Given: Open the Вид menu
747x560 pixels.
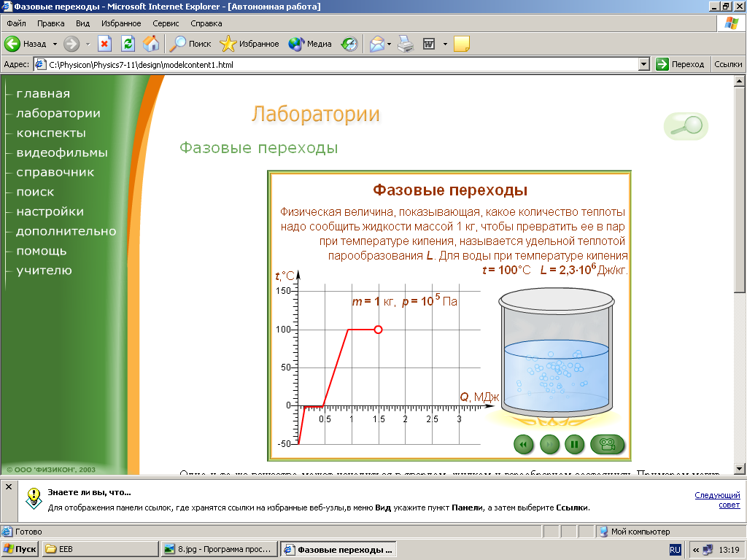Looking at the screenshot, I should [82, 23].
